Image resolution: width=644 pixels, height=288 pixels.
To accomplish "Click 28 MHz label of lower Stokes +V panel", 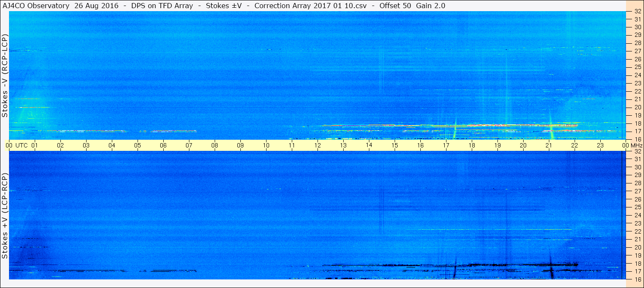I will pos(638,183).
